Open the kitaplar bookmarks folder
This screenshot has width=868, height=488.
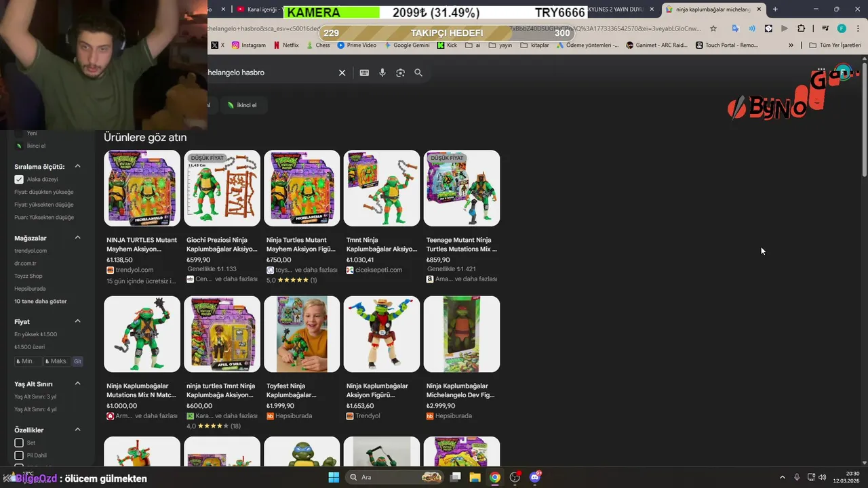coord(534,45)
